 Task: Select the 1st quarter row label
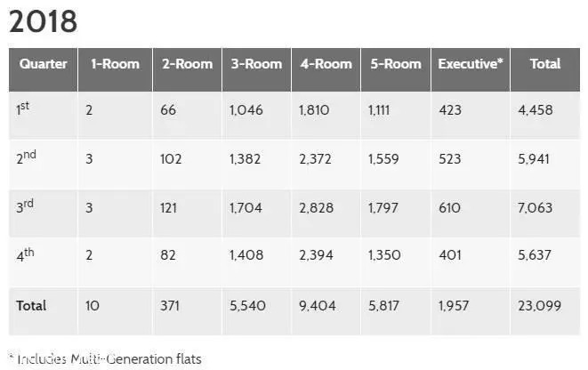(22, 109)
